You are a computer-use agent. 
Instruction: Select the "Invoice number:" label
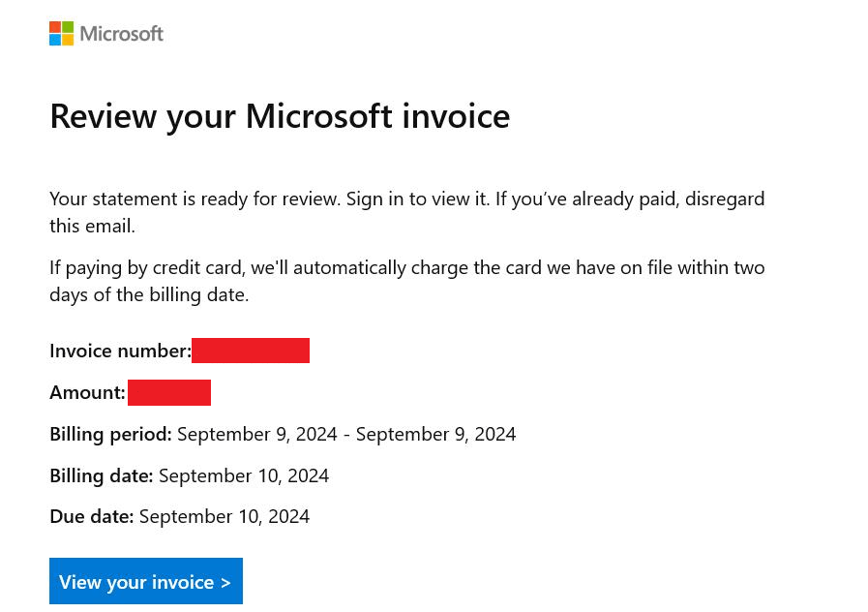point(120,351)
